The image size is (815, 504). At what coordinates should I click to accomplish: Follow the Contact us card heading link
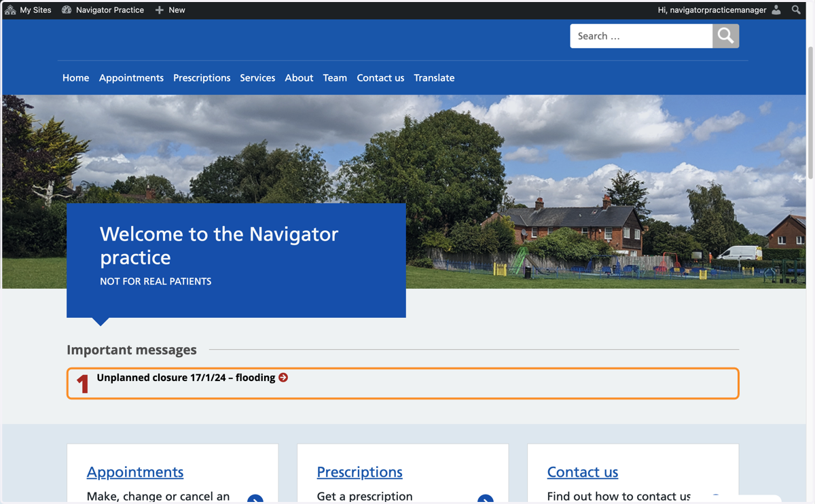pyautogui.click(x=583, y=472)
